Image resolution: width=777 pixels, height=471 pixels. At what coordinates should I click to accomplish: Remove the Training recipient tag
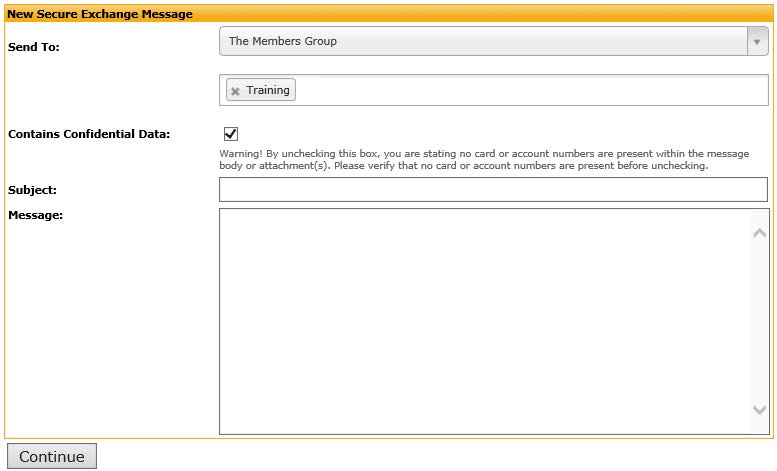coord(235,91)
